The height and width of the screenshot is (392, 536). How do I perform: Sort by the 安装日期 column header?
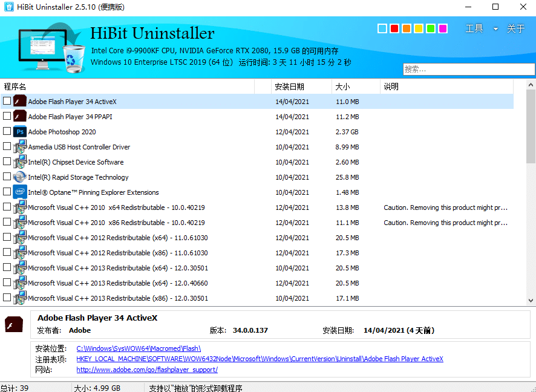click(x=301, y=87)
